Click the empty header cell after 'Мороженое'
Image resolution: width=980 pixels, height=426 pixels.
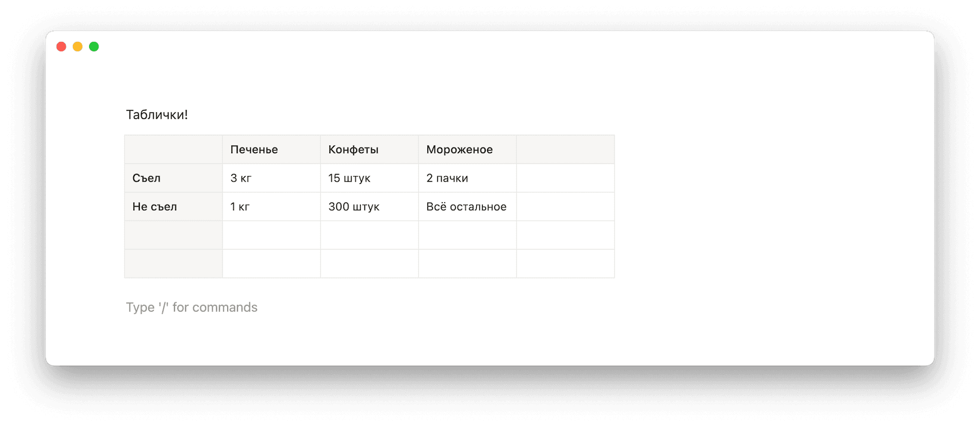565,149
